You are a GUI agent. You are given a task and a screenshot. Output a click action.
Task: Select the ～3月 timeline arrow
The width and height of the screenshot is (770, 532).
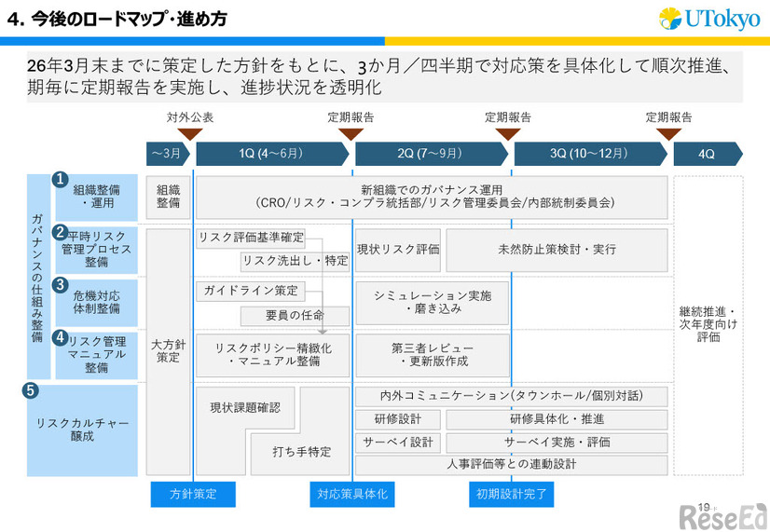point(168,154)
